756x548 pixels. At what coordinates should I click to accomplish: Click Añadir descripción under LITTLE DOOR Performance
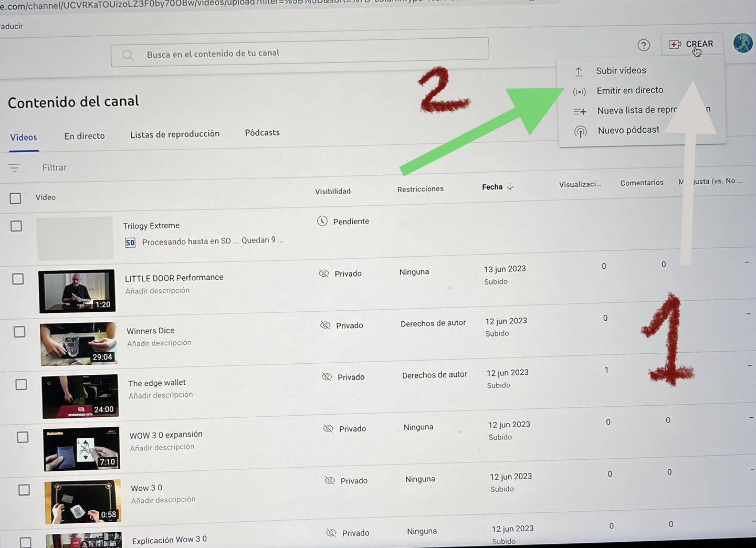157,291
